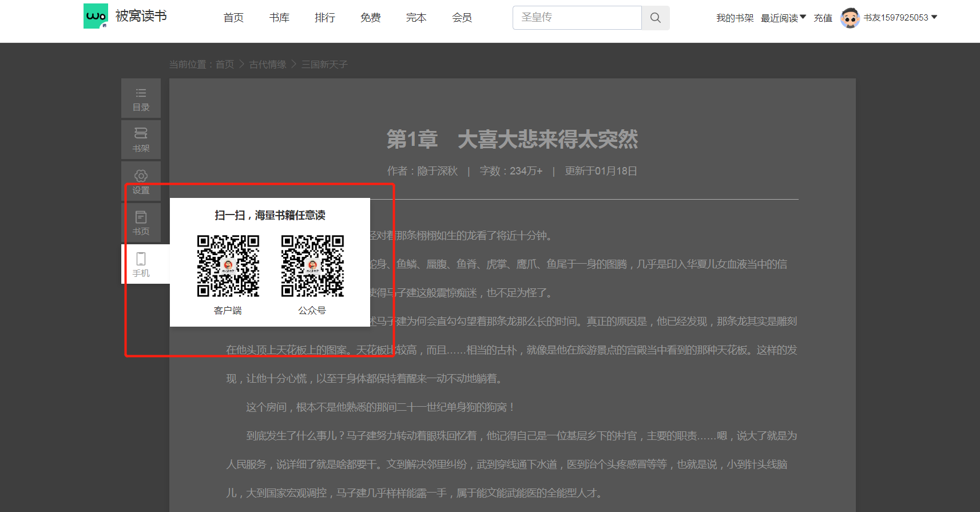Open the 会员 membership menu item
The image size is (980, 512).
pyautogui.click(x=462, y=18)
